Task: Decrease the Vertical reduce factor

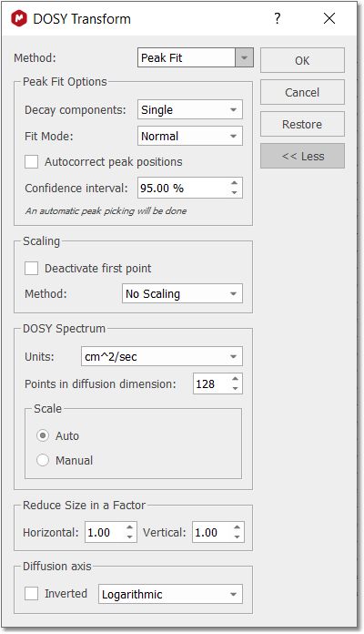Action: [x=237, y=537]
